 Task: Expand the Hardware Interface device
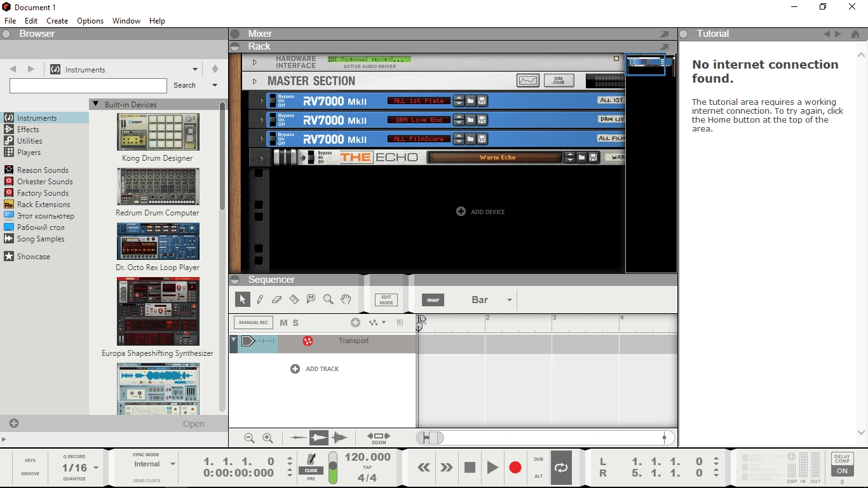pyautogui.click(x=255, y=62)
